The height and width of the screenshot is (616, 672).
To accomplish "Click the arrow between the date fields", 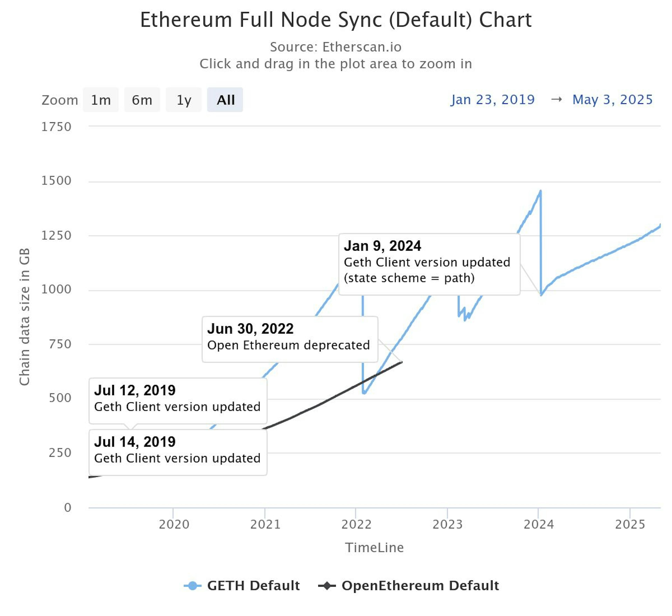I will click(x=556, y=99).
